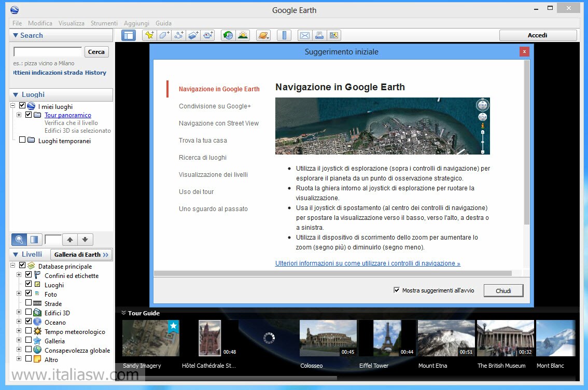Click the Consapevolezza globale globe icon
Viewport: 588px width, 390px height.
pyautogui.click(x=37, y=350)
